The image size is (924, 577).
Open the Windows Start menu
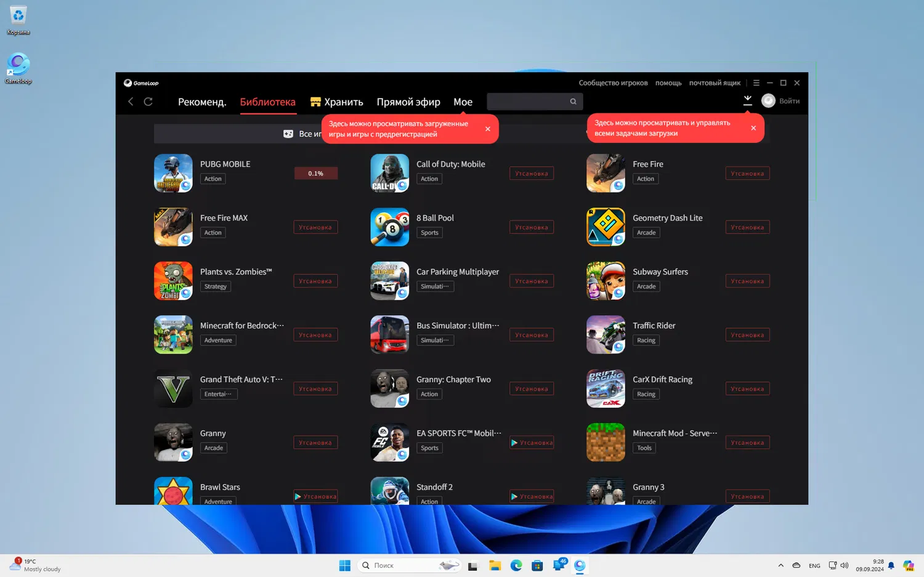click(345, 565)
